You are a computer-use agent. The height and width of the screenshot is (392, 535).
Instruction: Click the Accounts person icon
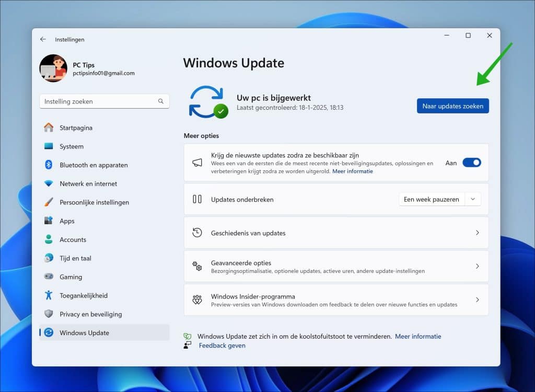[x=49, y=239]
